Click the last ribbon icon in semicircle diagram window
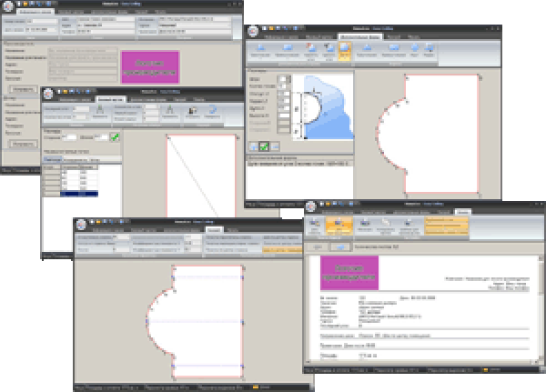 pyautogui.click(x=429, y=51)
